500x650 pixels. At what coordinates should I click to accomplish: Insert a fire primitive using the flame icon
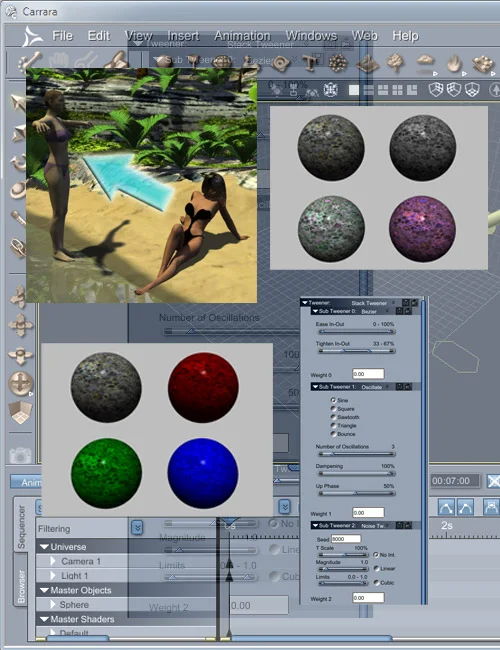pyautogui.click(x=454, y=63)
